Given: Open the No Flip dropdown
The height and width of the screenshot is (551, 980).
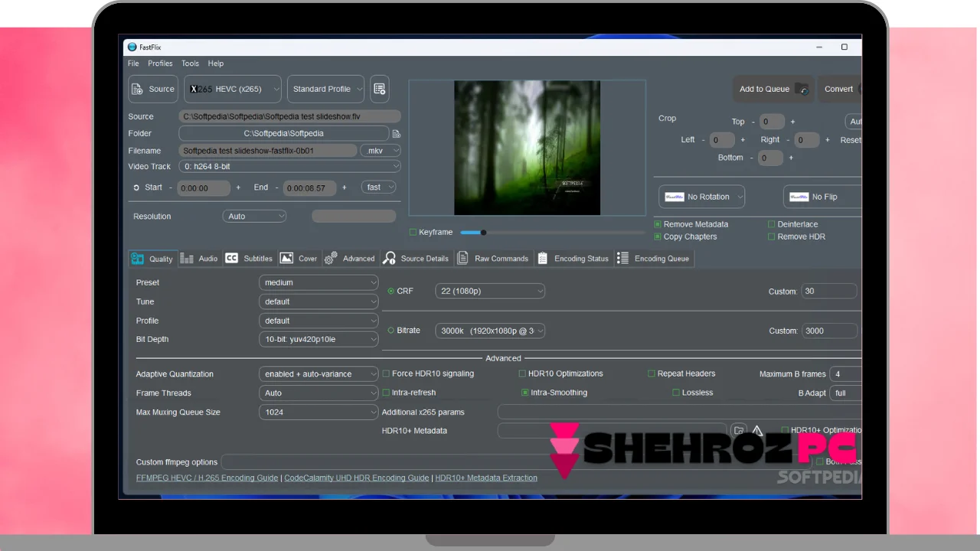Looking at the screenshot, I should click(822, 197).
